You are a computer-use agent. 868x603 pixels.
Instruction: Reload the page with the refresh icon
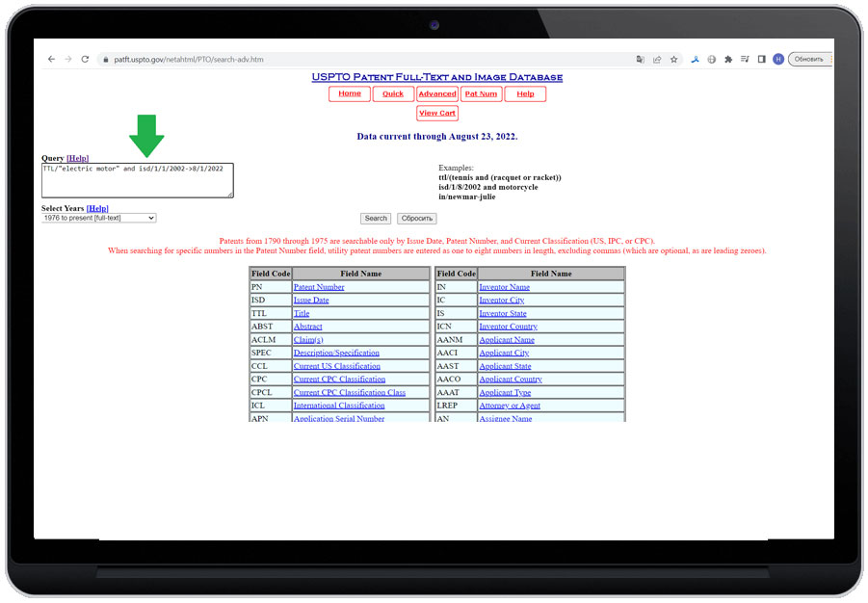pyautogui.click(x=85, y=59)
